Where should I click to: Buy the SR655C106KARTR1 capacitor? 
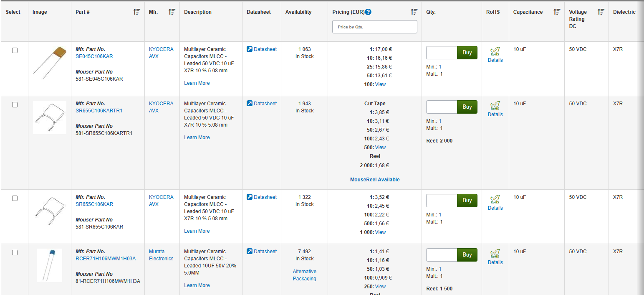click(x=467, y=107)
